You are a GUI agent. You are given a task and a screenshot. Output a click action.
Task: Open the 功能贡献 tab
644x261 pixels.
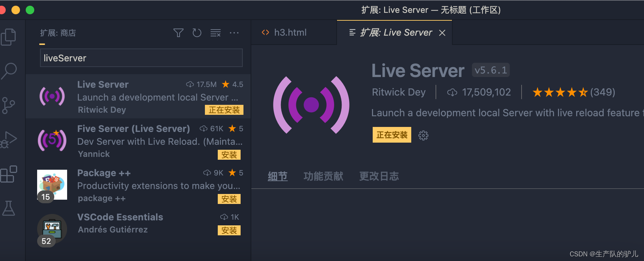pyautogui.click(x=323, y=176)
